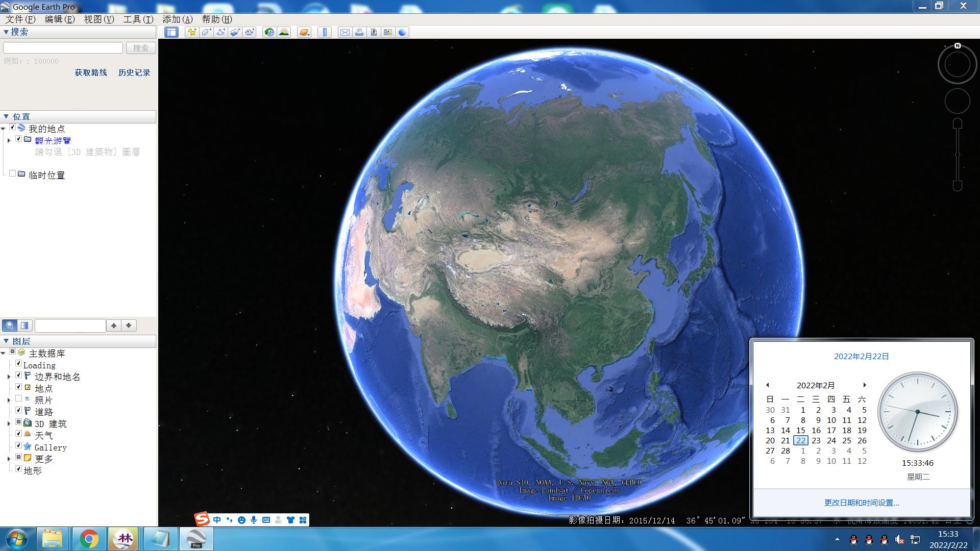Click the 更改日期和时间设置 link
Image resolution: width=980 pixels, height=551 pixels.
tap(861, 503)
